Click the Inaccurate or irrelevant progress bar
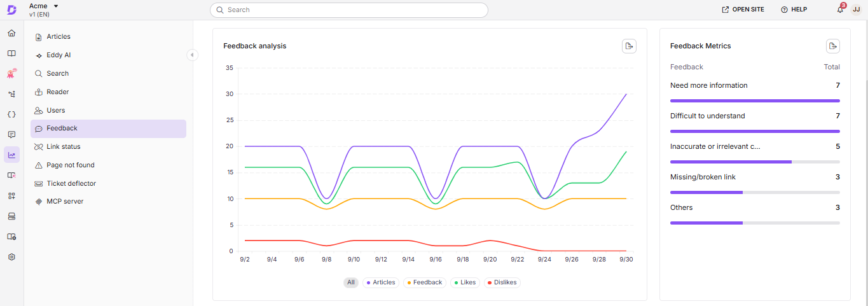 tap(755, 162)
